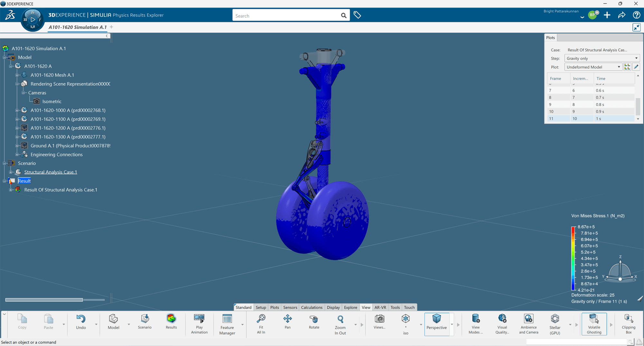
Task: Open the Results command icon
Action: 171,319
